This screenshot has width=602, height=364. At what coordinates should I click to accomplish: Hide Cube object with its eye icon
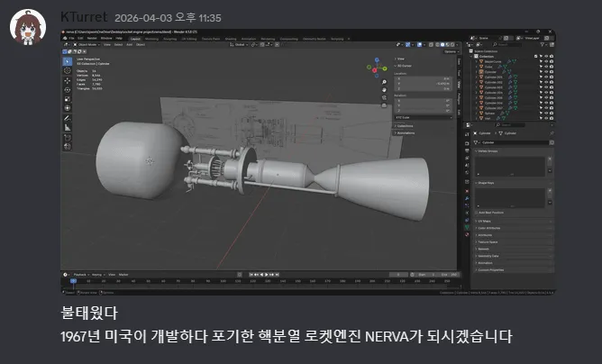(x=546, y=67)
